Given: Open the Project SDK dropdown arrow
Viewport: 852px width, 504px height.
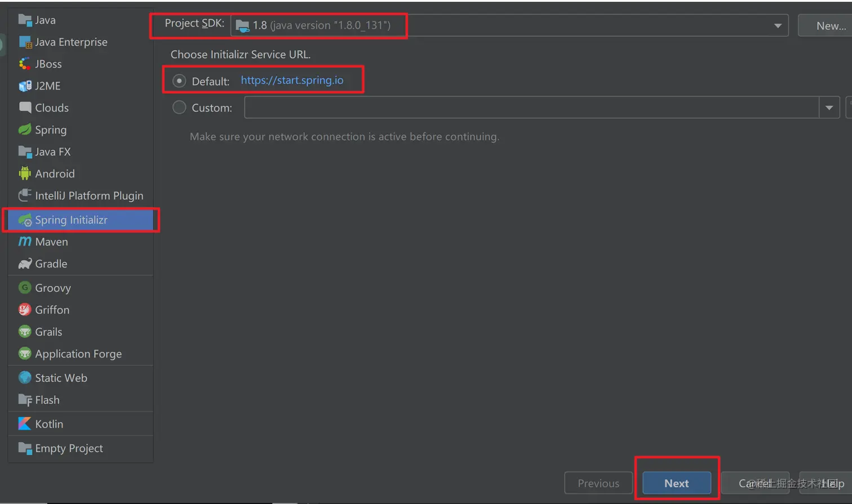Looking at the screenshot, I should click(x=778, y=26).
